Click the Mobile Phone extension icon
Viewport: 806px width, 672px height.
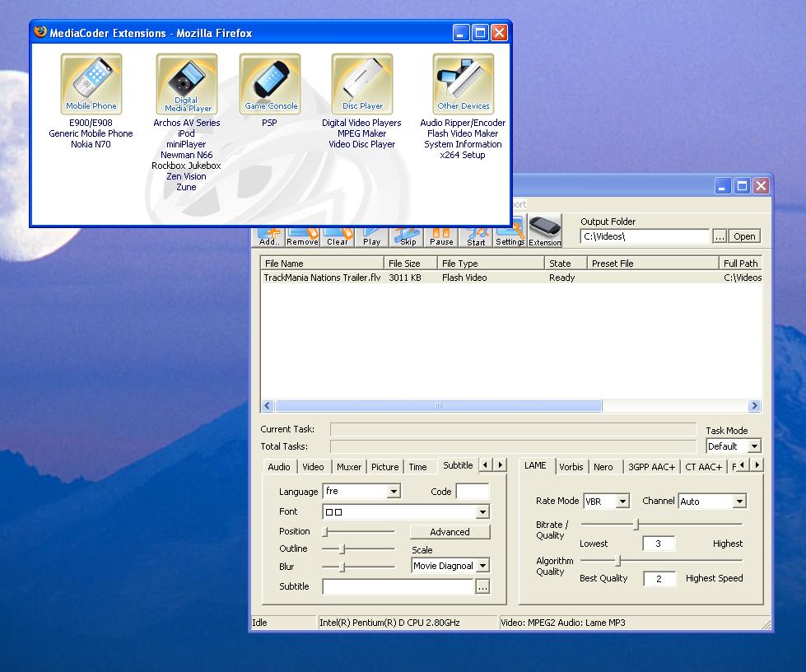point(91,84)
